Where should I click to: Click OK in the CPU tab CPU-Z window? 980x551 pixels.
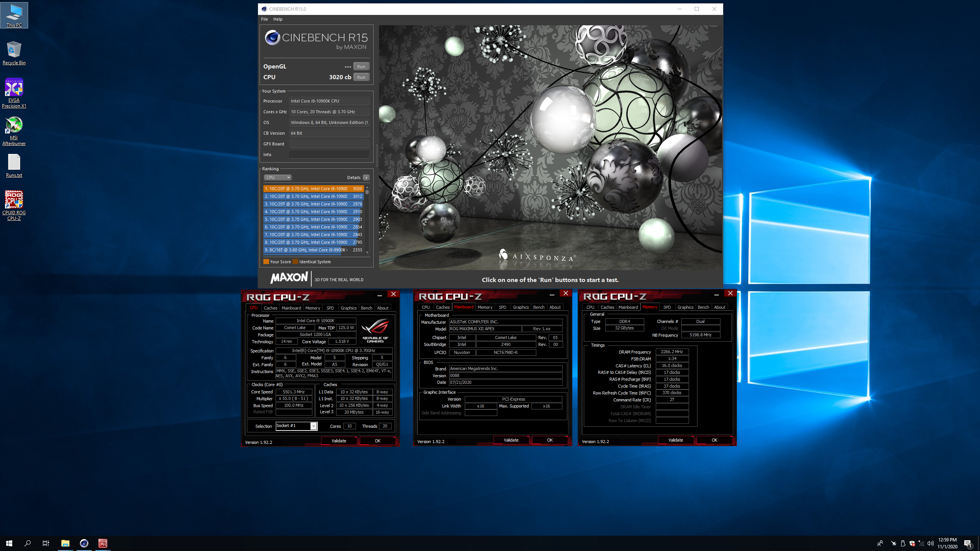377,441
